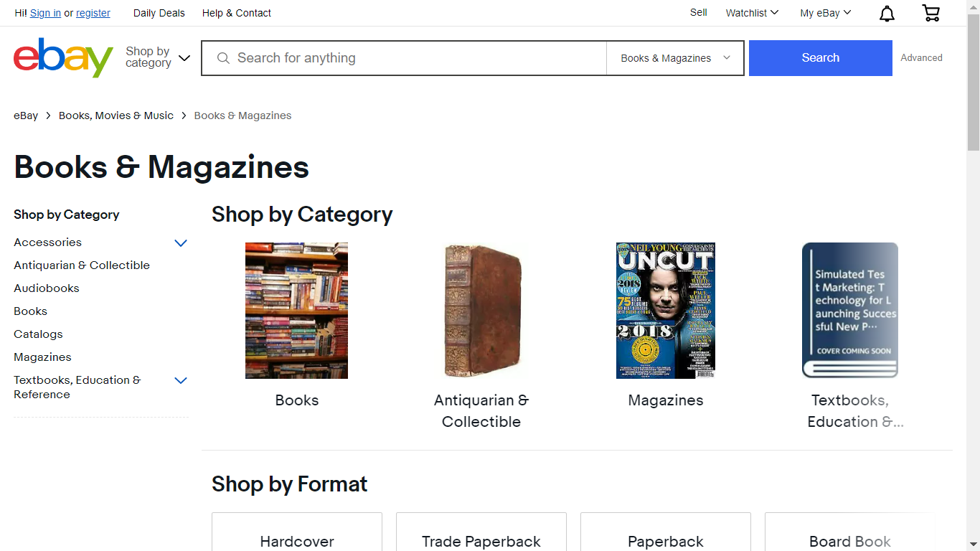
Task: Open the Books bookshelf thumbnail
Action: pos(296,310)
